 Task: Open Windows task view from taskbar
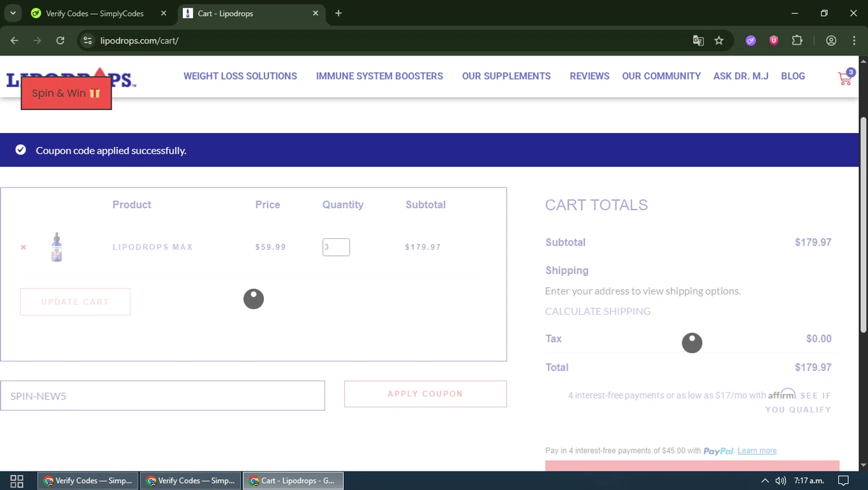click(17, 481)
